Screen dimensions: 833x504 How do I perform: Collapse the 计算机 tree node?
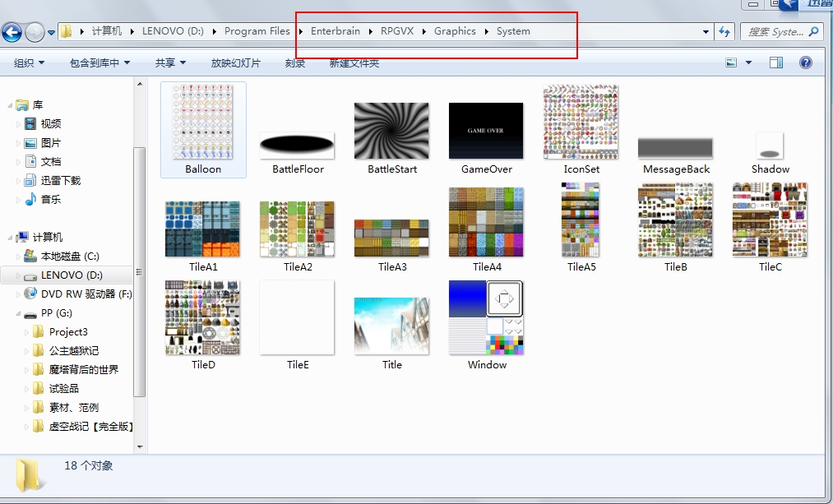click(10, 238)
